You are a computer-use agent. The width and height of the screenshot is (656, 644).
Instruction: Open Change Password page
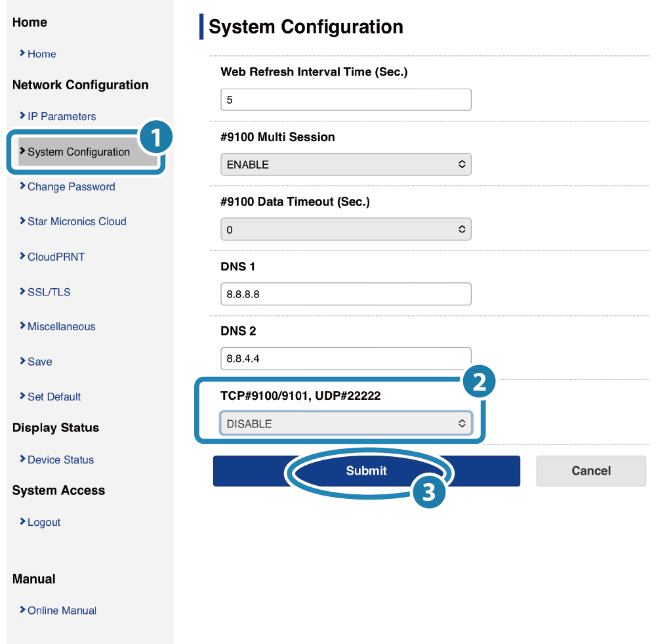pos(71,186)
